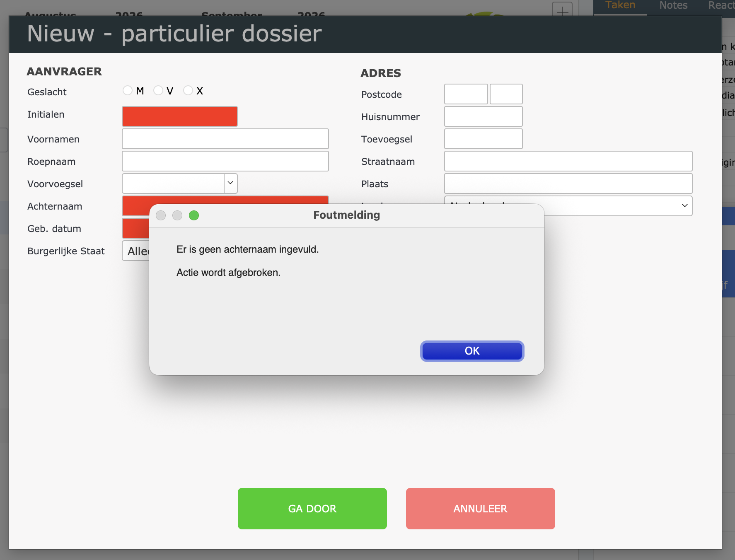Click the Voornamen text field
The width and height of the screenshot is (735, 560).
coord(225,139)
